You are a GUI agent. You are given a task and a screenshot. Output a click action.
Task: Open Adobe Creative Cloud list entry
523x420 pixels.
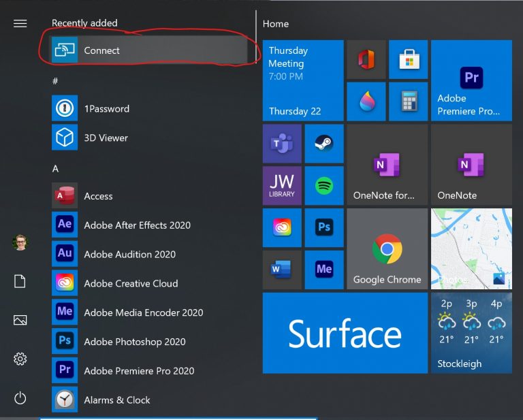coord(149,283)
